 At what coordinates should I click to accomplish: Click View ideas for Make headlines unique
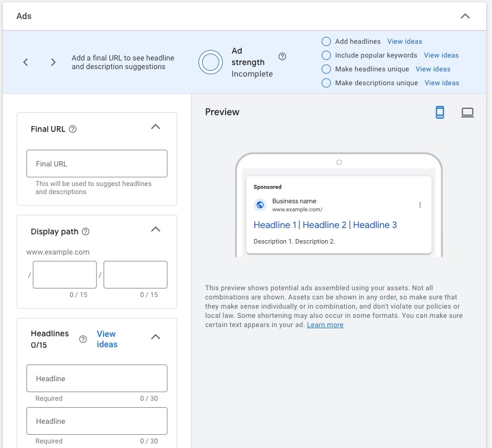pyautogui.click(x=433, y=69)
